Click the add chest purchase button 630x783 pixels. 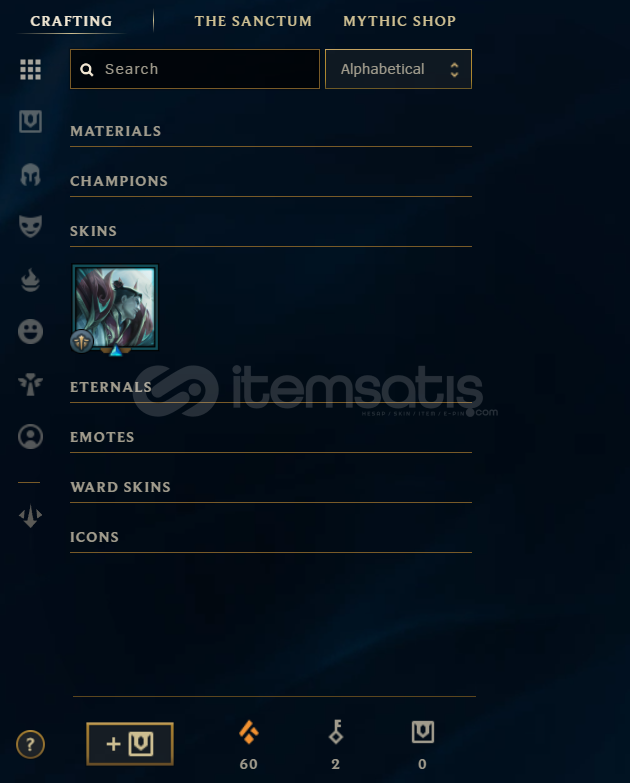click(130, 744)
